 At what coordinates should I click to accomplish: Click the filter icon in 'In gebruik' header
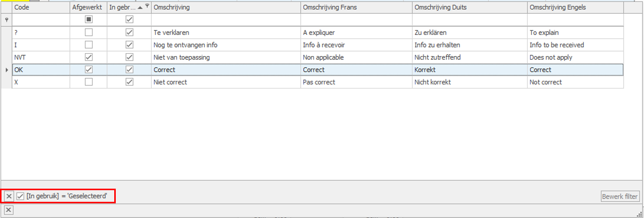pos(147,7)
